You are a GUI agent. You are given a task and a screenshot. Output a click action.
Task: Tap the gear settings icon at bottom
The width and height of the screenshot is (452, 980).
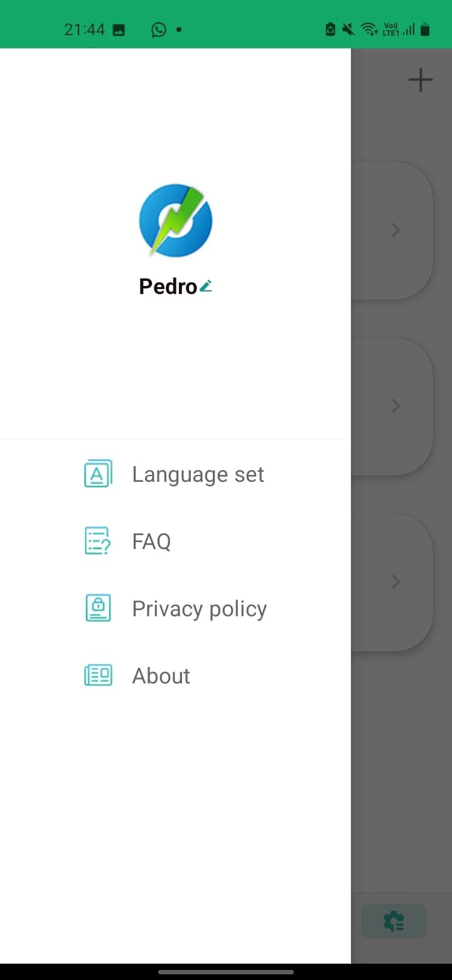(394, 922)
